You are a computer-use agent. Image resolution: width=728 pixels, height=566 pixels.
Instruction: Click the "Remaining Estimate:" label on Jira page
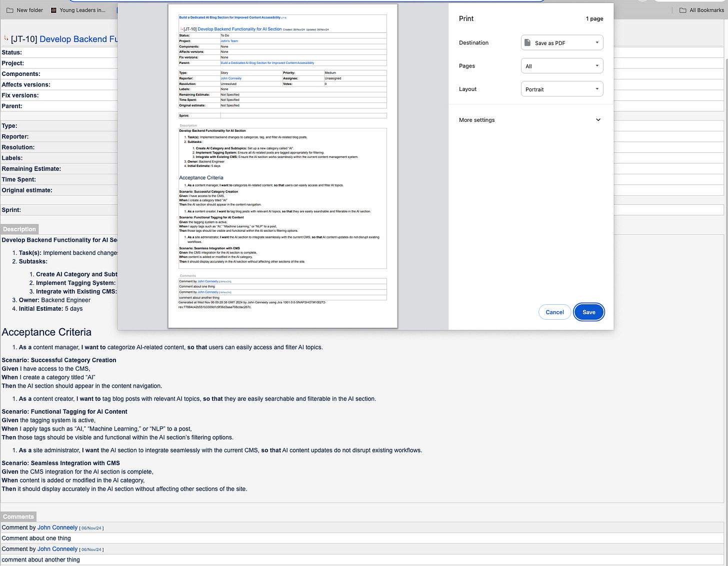[x=31, y=169]
